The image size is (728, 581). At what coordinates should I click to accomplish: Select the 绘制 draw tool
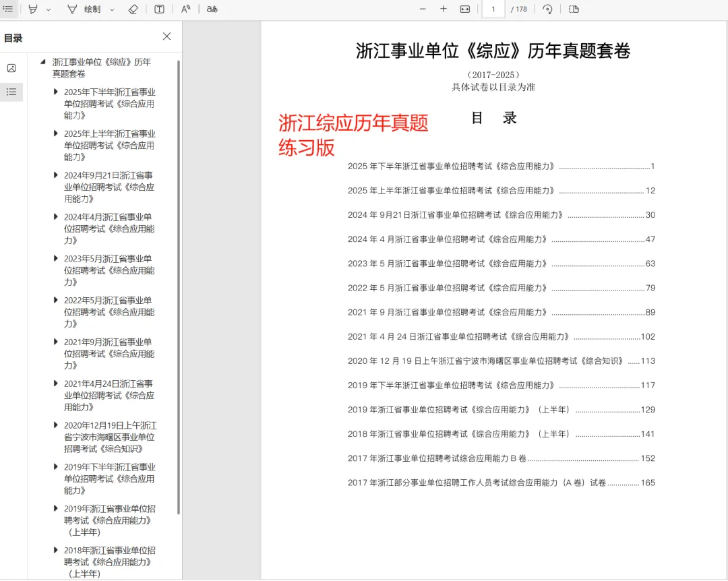pos(84,9)
